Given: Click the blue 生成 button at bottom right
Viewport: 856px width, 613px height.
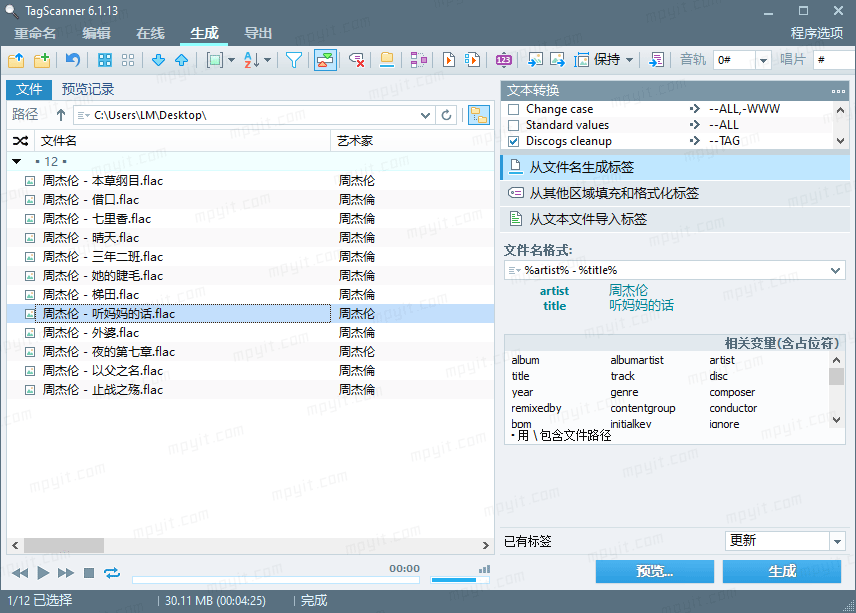Looking at the screenshot, I should [x=782, y=572].
